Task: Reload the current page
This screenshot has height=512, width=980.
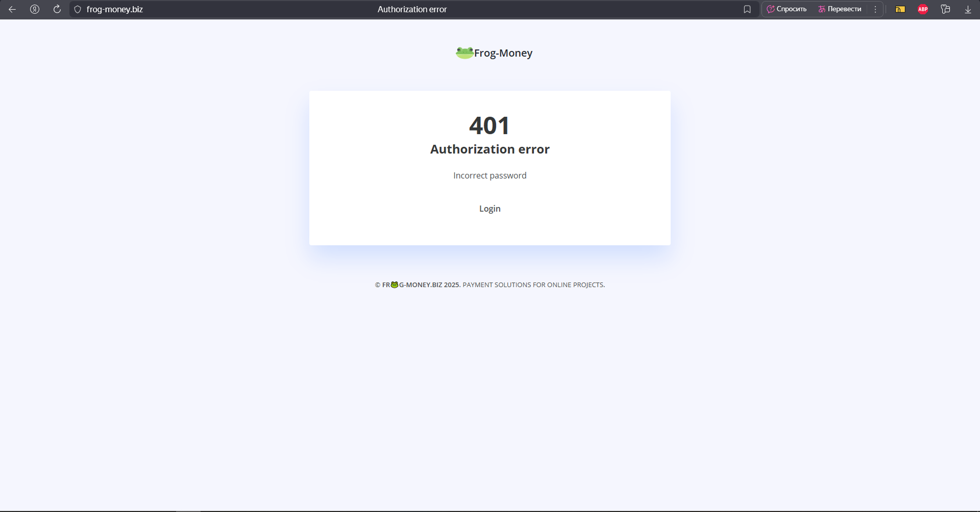Action: [x=57, y=9]
